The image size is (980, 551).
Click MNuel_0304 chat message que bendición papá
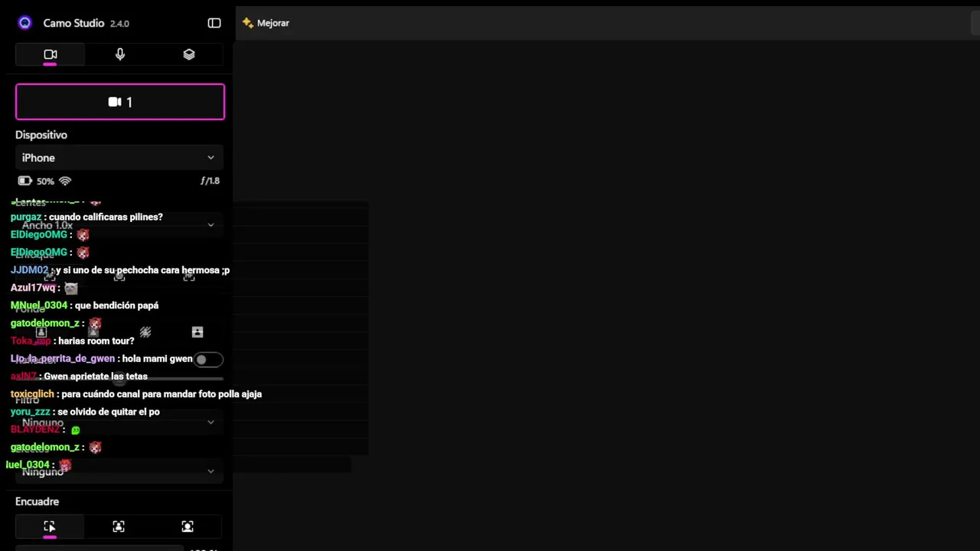point(84,305)
